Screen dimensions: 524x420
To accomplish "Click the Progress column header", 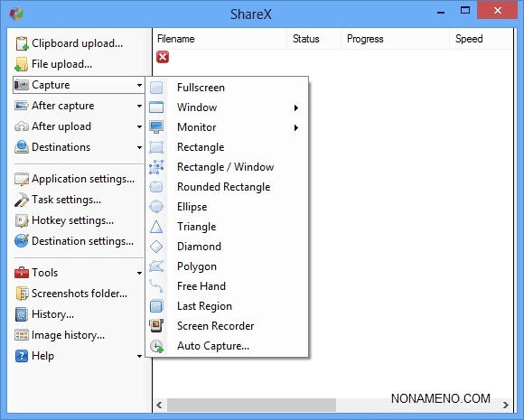I will point(396,39).
